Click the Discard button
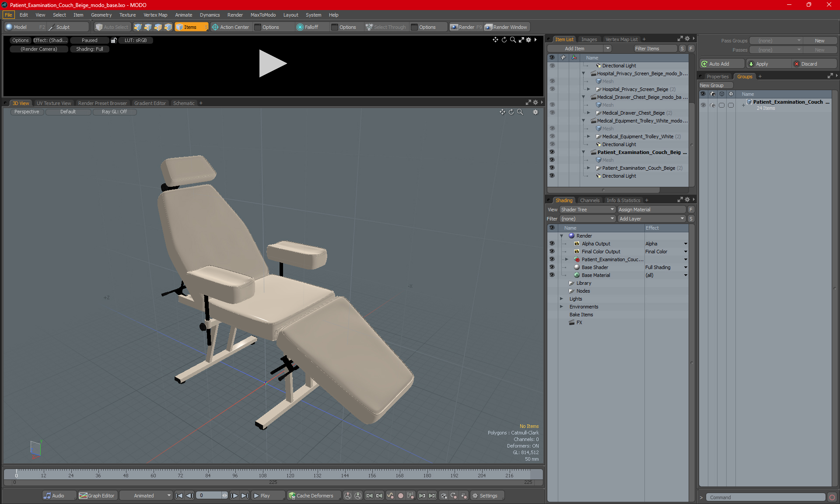The image size is (840, 504). 814,64
